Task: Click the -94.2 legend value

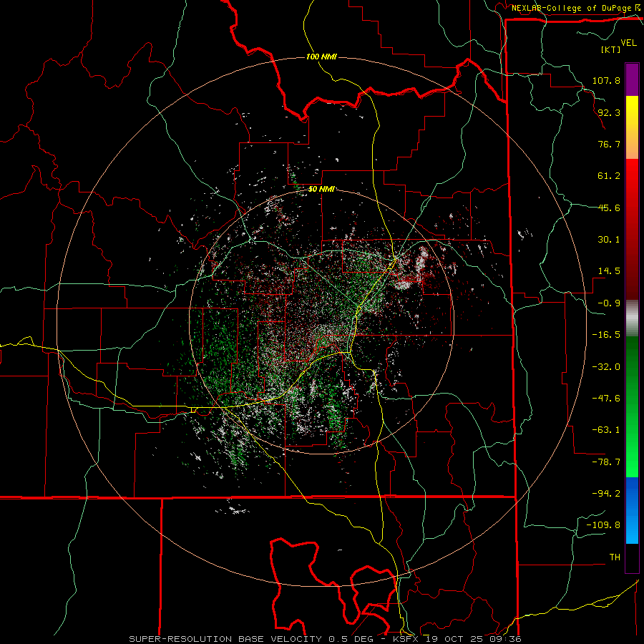Action: tap(606, 493)
